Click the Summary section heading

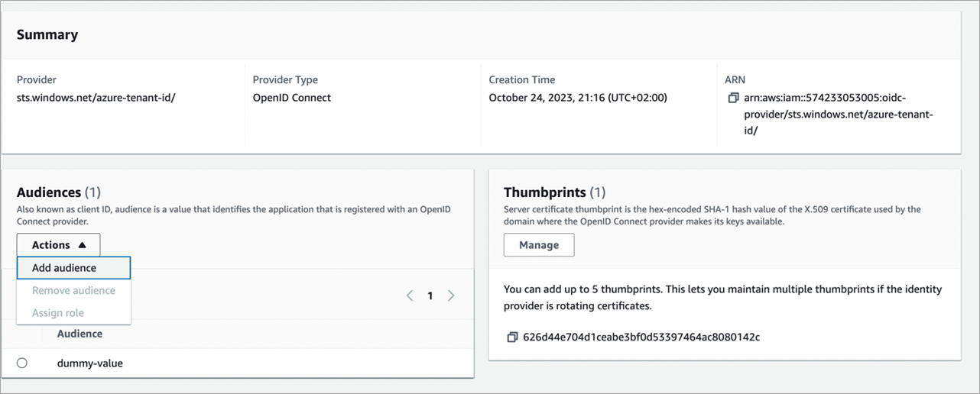pos(47,35)
